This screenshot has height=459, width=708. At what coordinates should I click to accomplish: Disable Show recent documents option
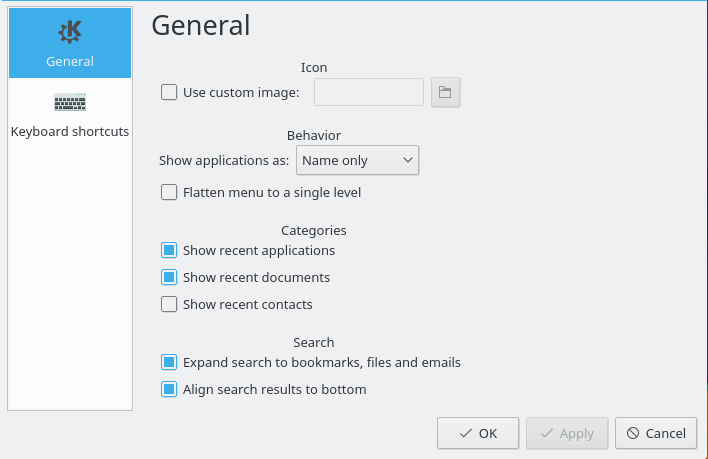coord(169,277)
